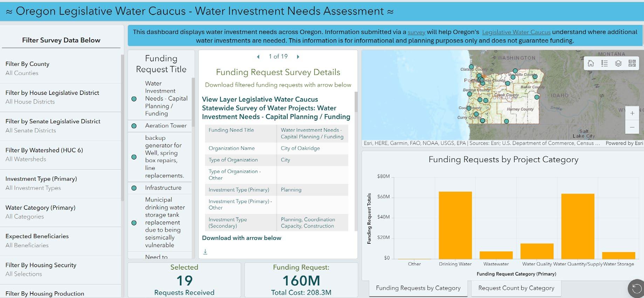Click the download arrow icon below details

pos(205,252)
